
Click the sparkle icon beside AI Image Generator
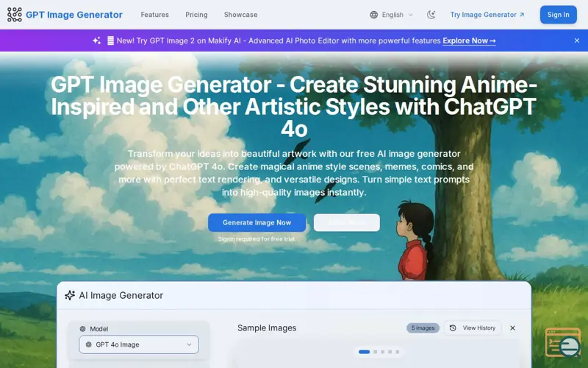pyautogui.click(x=70, y=296)
